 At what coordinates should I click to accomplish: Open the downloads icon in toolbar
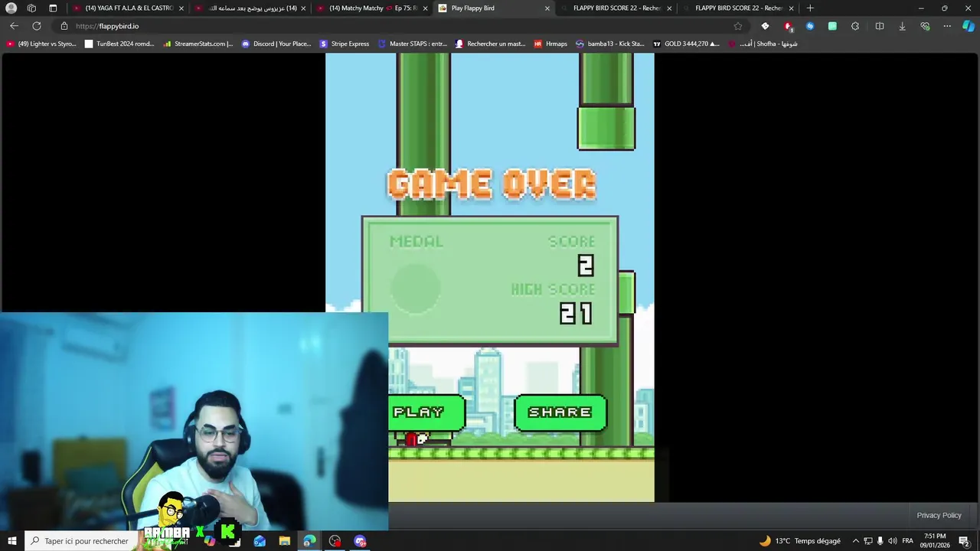902,26
